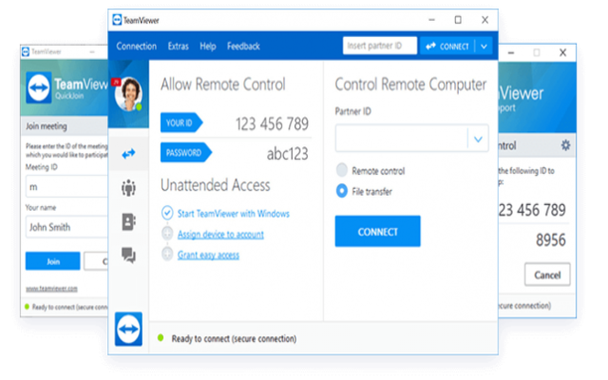Screen dimensions: 608x380
Task: Click the Meeting ID field in QuickJoin
Action: [x=66, y=187]
